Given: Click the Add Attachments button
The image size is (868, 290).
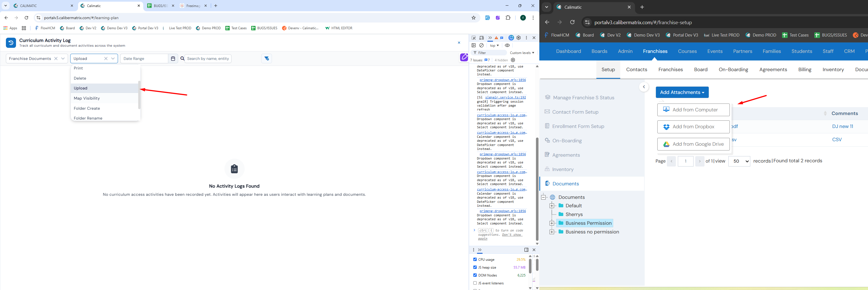Looking at the screenshot, I should click(x=682, y=92).
